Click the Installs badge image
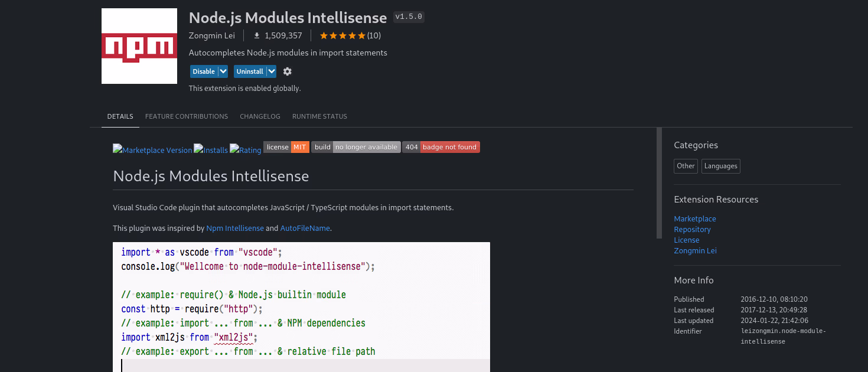 (211, 150)
